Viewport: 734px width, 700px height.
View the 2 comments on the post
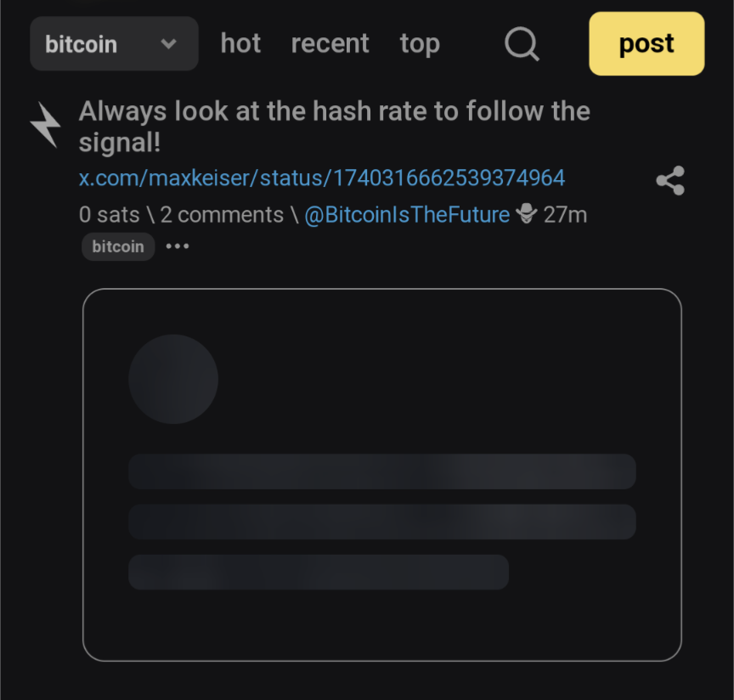(222, 215)
